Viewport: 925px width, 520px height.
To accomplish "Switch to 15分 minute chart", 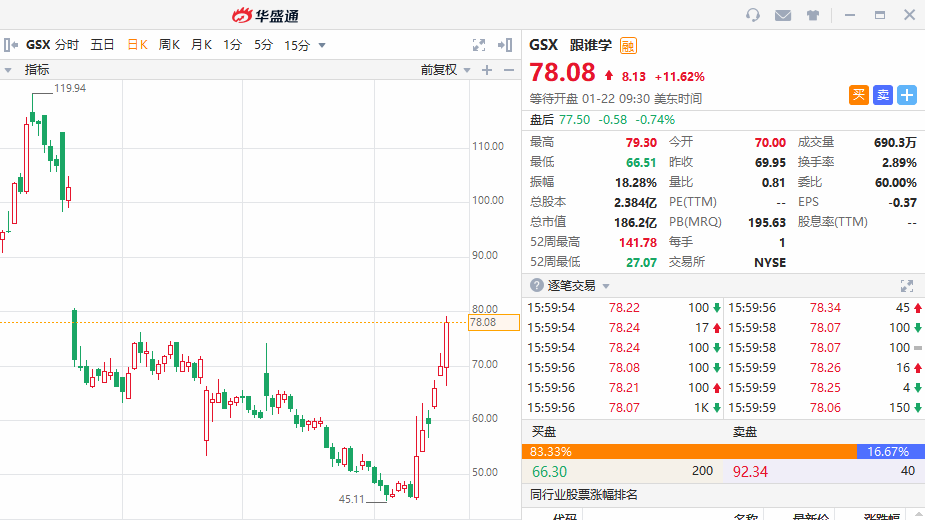I will [x=297, y=45].
